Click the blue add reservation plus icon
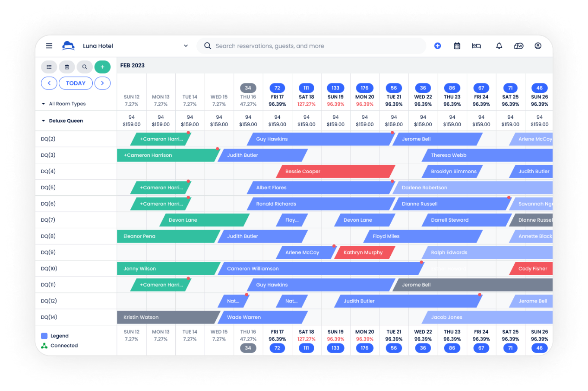 point(437,46)
